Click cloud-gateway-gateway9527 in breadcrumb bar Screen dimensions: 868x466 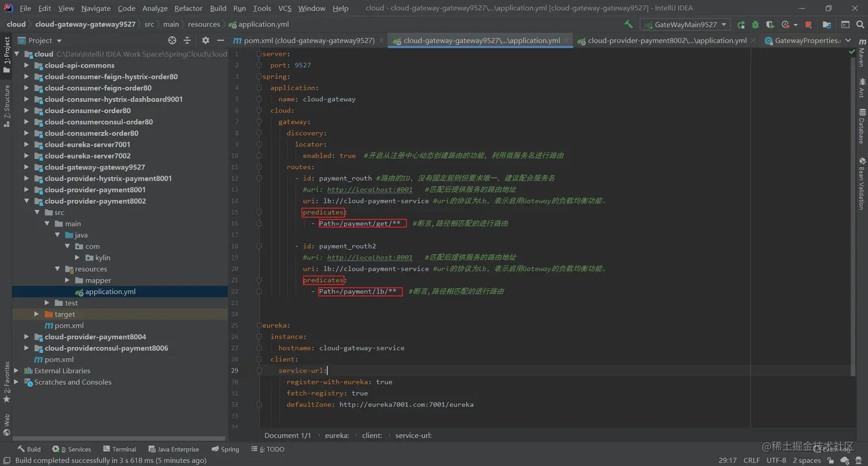[x=85, y=24]
